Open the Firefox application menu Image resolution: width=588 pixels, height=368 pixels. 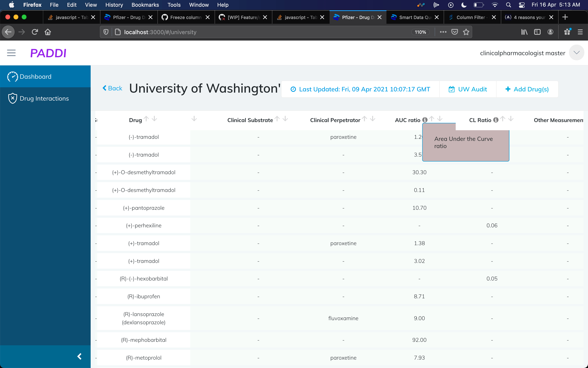tap(580, 32)
